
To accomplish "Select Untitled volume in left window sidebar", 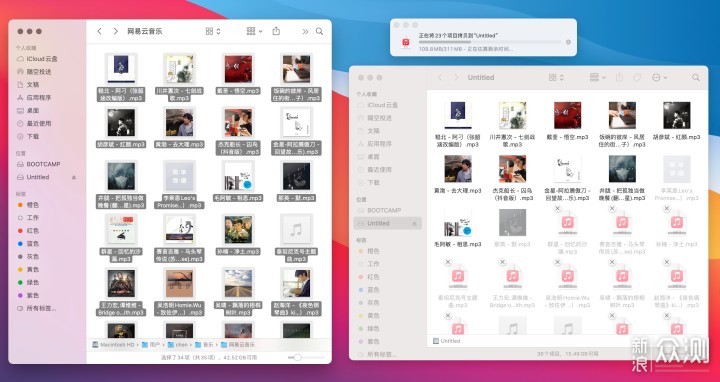I will pos(33,177).
